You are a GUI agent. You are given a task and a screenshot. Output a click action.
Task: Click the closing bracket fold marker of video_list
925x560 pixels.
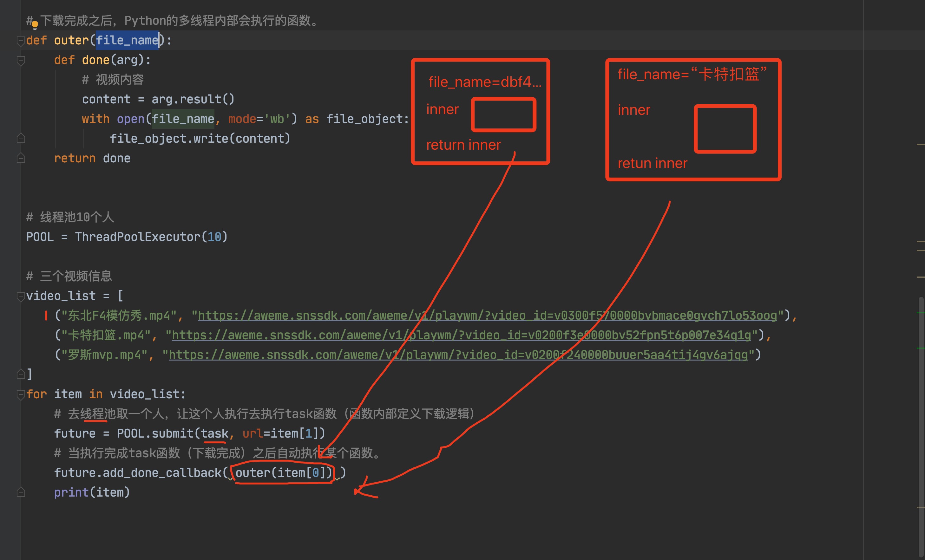point(21,374)
